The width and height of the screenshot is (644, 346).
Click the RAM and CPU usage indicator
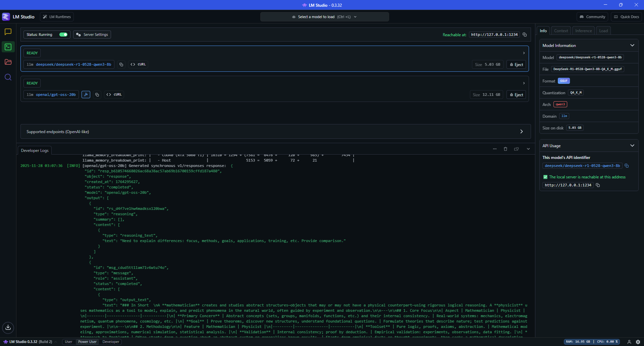click(592, 342)
